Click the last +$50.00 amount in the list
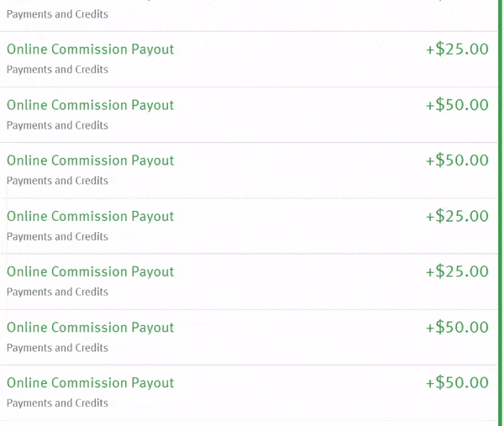The image size is (504, 426). [457, 382]
